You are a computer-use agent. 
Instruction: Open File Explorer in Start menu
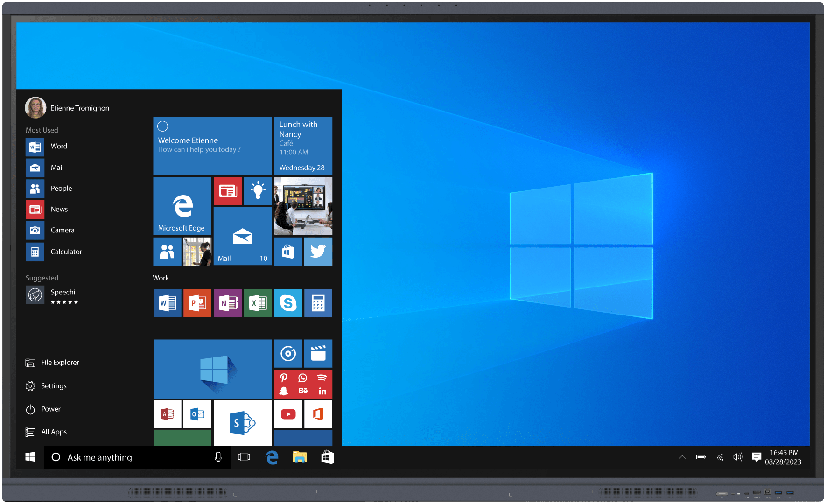(52, 363)
